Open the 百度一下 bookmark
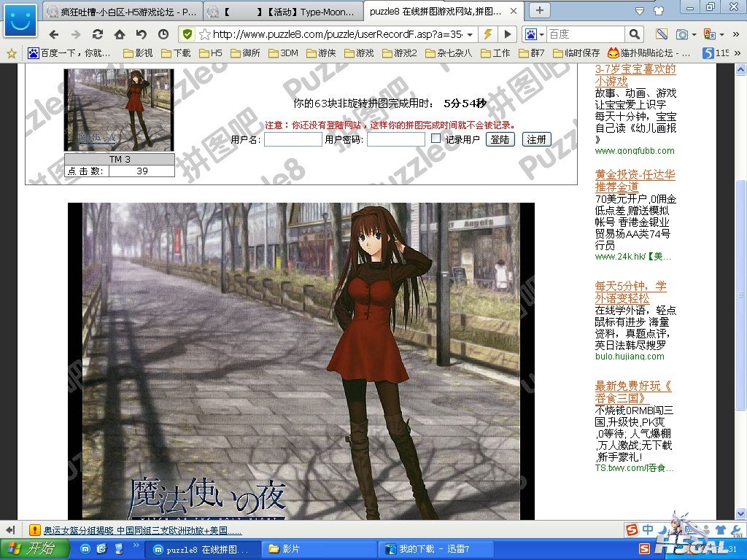This screenshot has height=560, width=747. point(69,53)
